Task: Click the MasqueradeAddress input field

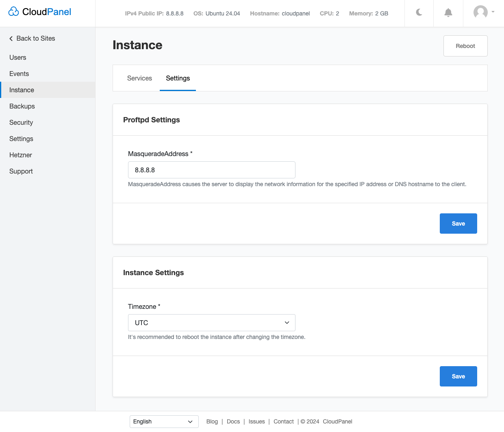Action: 211,170
